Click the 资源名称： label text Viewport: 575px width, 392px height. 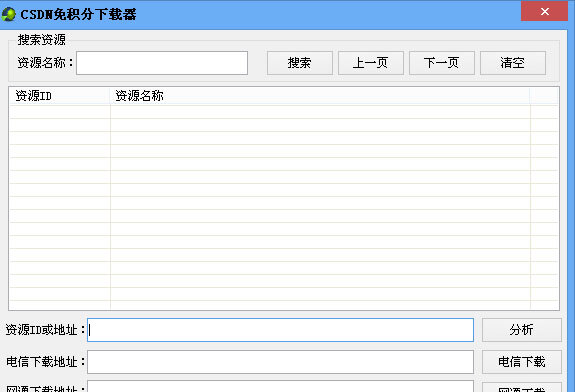(x=45, y=63)
